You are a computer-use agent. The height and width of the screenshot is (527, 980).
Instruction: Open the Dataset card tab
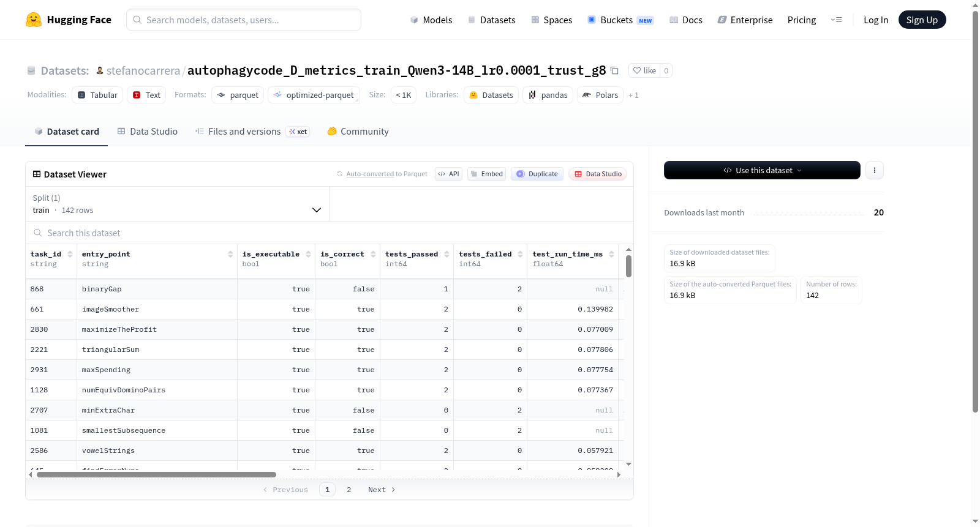[x=66, y=131]
